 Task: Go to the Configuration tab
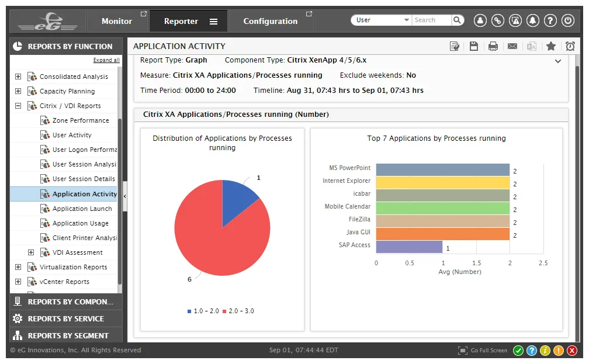[271, 22]
